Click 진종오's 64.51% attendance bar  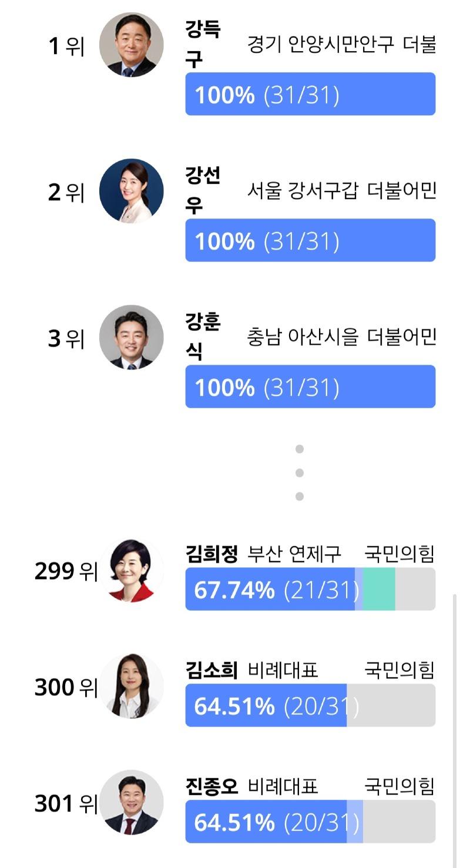(x=310, y=822)
